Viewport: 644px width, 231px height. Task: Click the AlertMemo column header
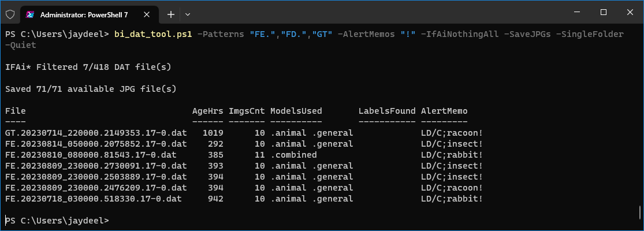[x=444, y=111]
